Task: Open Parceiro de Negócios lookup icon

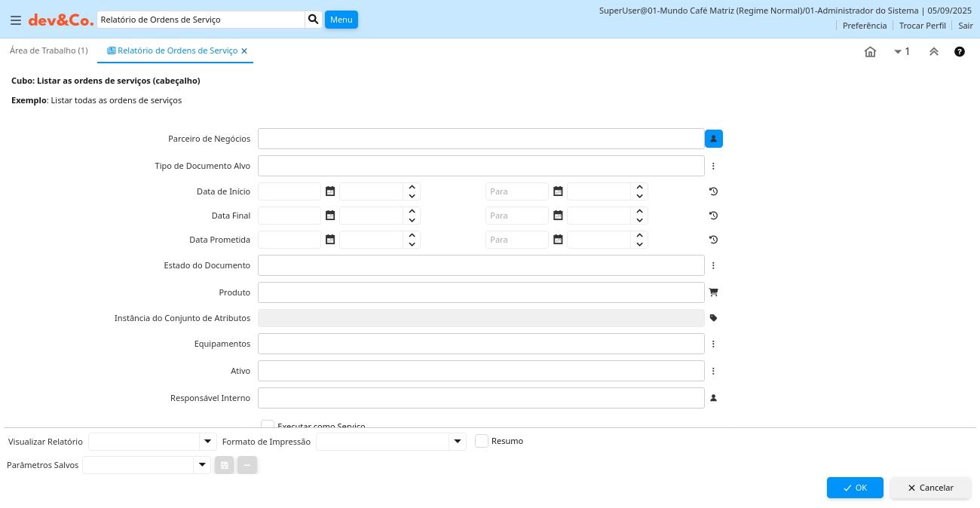Action: point(714,139)
